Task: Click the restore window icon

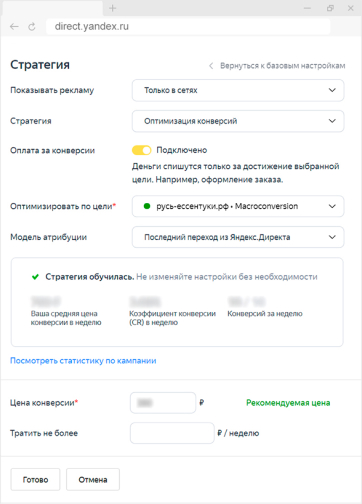Action: (330, 8)
